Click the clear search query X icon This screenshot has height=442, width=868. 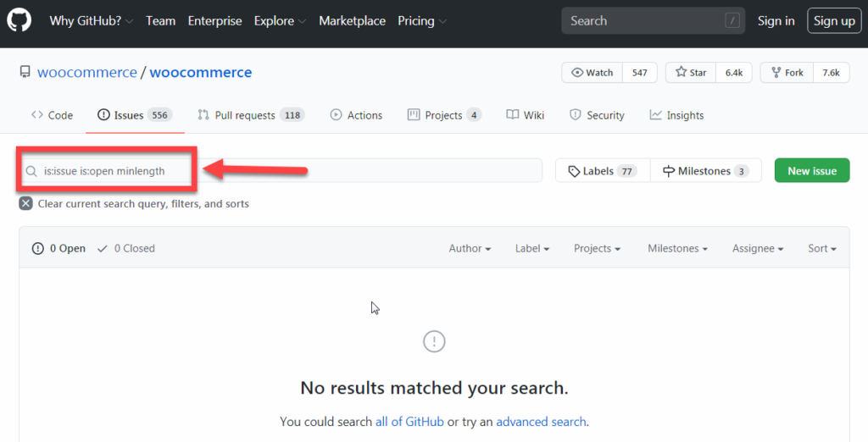(25, 203)
